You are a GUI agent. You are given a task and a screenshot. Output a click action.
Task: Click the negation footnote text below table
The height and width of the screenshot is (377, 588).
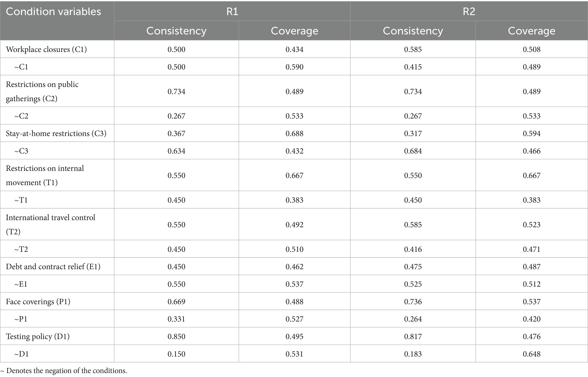coord(64,371)
